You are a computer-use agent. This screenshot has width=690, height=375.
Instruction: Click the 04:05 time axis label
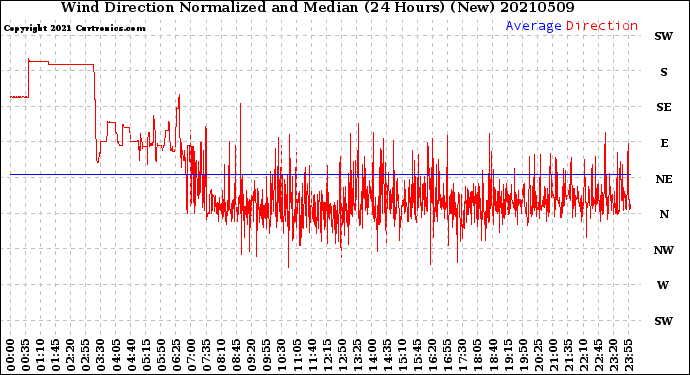tap(116, 355)
